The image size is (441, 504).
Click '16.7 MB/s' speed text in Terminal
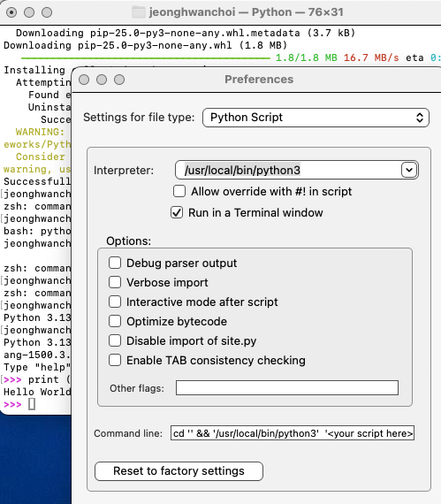(x=371, y=57)
